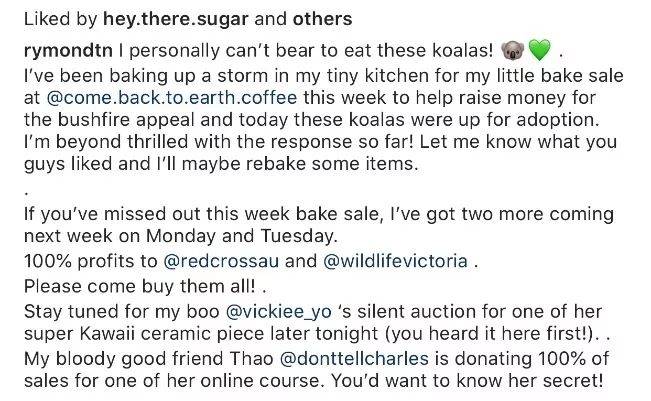Viewport: 651px width, 401px height.
Task: Click the '100% profits to' text
Action: pos(91,262)
